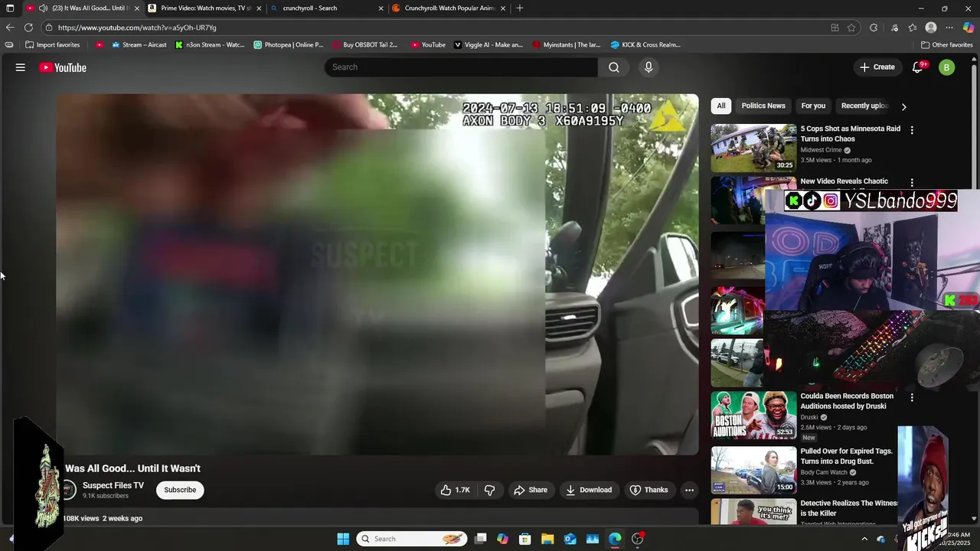Reload the current page

[x=28, y=28]
